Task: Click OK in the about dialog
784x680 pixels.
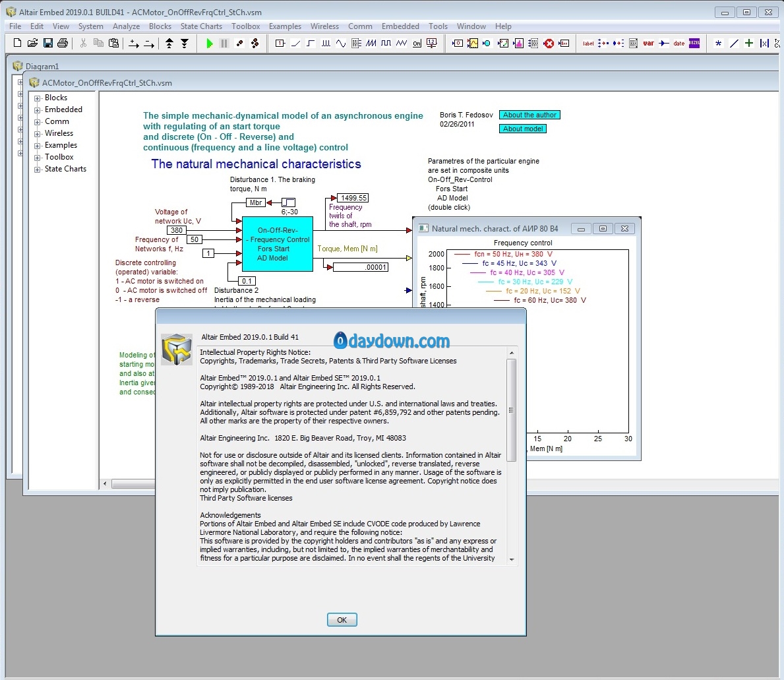Action: tap(342, 620)
